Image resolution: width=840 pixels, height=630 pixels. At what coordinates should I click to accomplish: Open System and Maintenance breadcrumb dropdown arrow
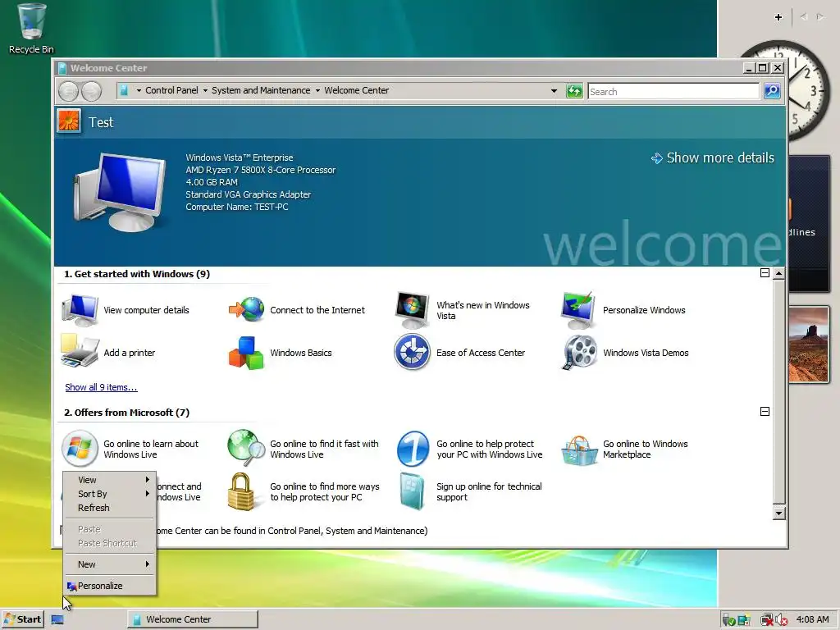(317, 90)
